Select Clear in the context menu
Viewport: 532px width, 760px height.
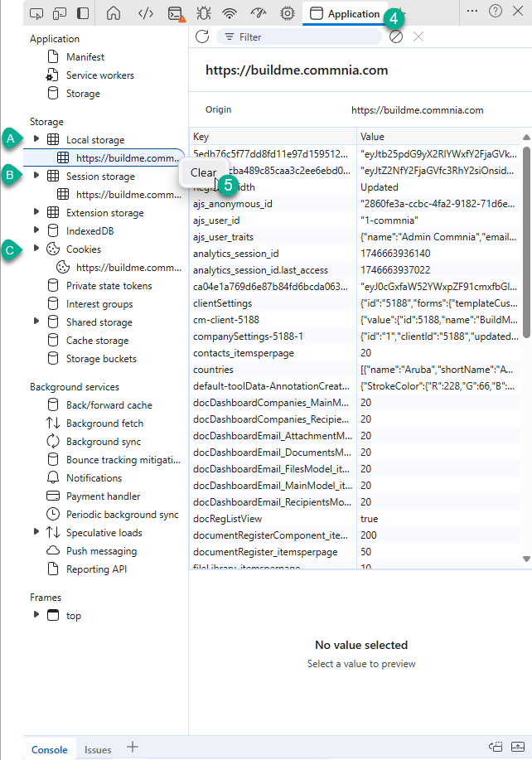pyautogui.click(x=203, y=172)
